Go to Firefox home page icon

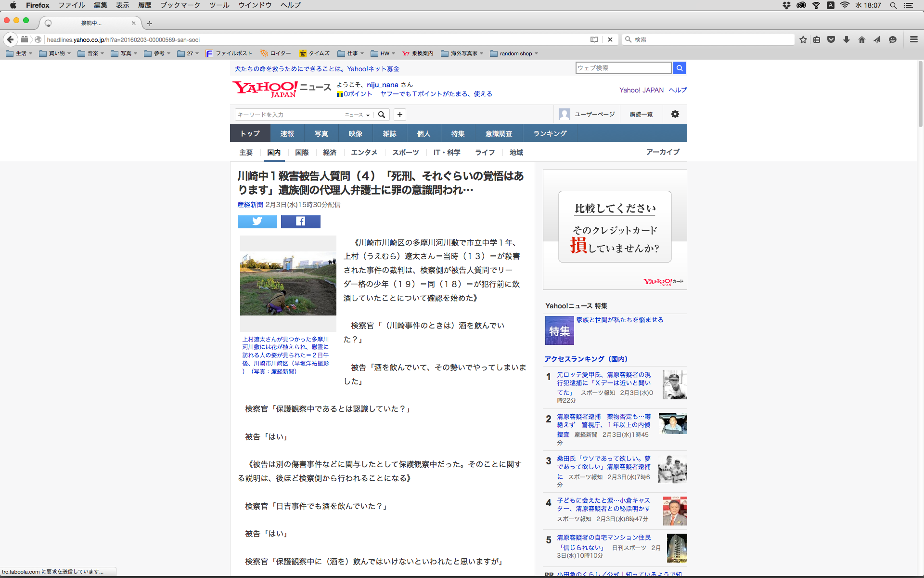coord(862,39)
